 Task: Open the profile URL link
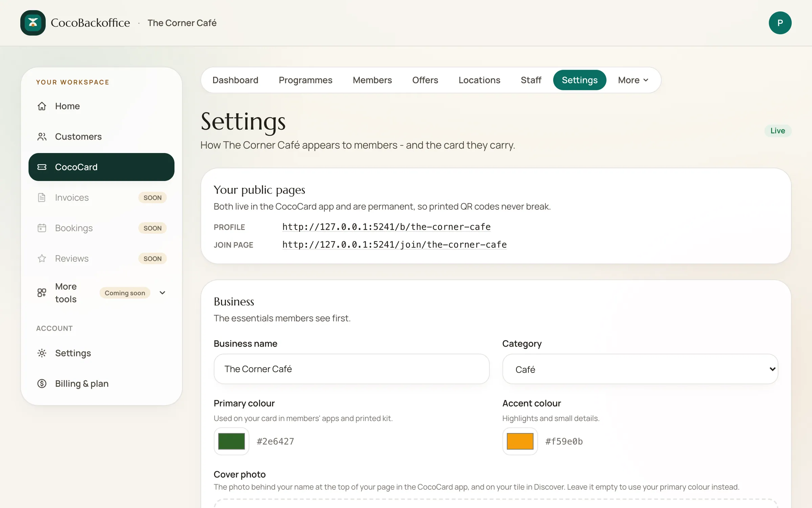(x=386, y=227)
